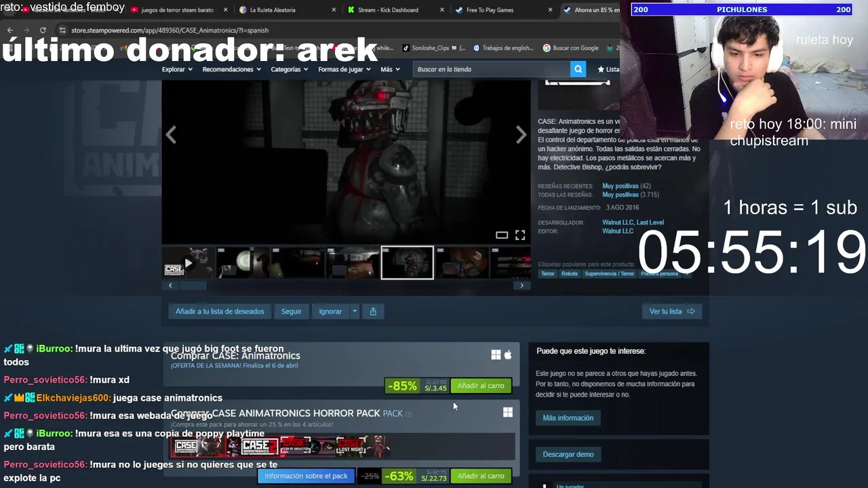This screenshot has width=868, height=488.
Task: Go to the previous screenshot arrow
Action: click(x=171, y=135)
